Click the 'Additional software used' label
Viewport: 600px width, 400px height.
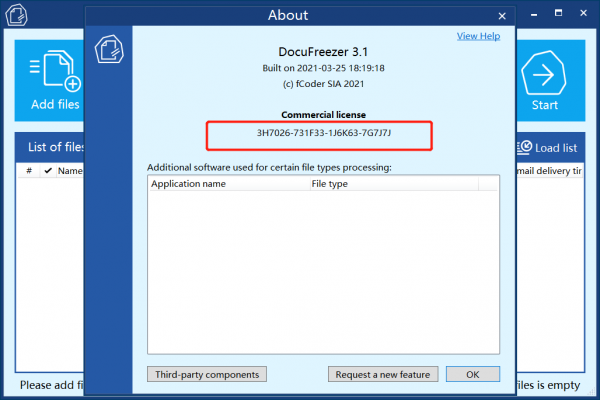269,168
